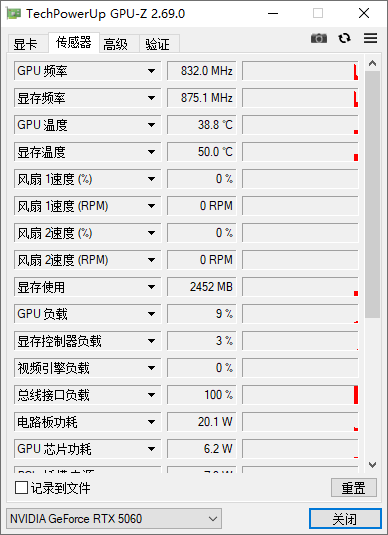Click the scrollbar up arrow

tap(372, 63)
